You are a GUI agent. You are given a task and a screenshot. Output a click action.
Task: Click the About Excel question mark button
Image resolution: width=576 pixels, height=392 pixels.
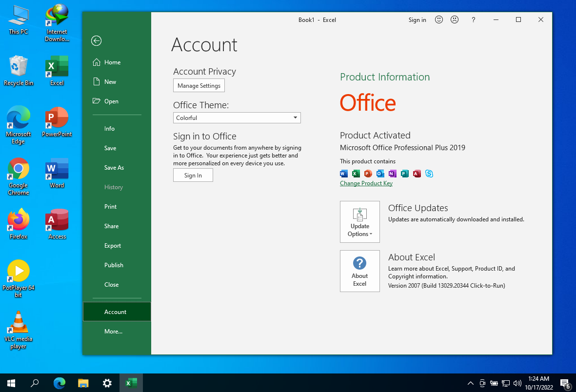[x=359, y=271]
